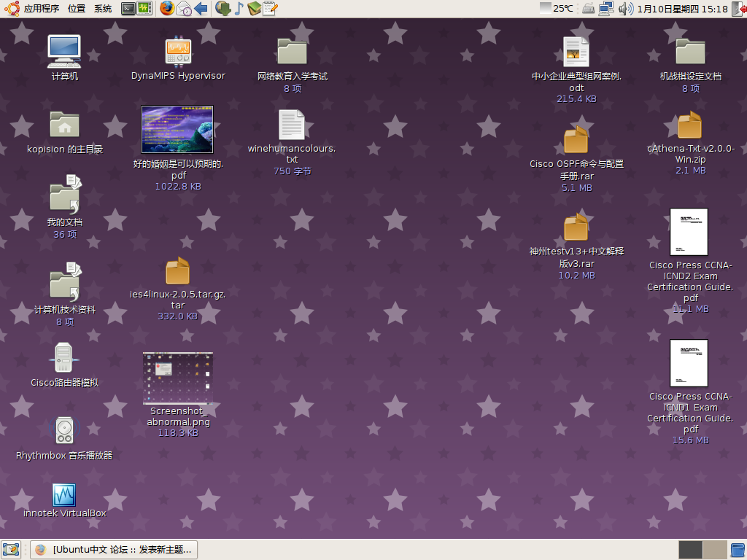Click the volume speaker icon

tap(625, 9)
